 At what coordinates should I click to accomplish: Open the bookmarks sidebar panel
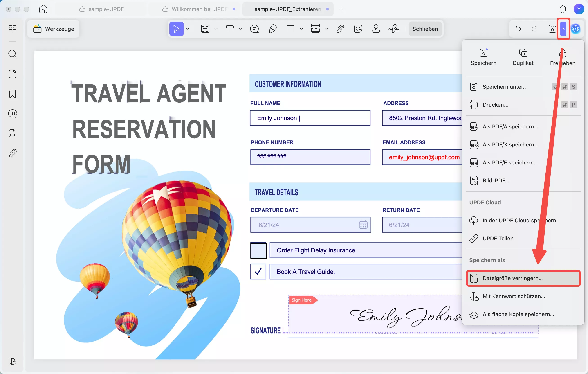pos(12,94)
